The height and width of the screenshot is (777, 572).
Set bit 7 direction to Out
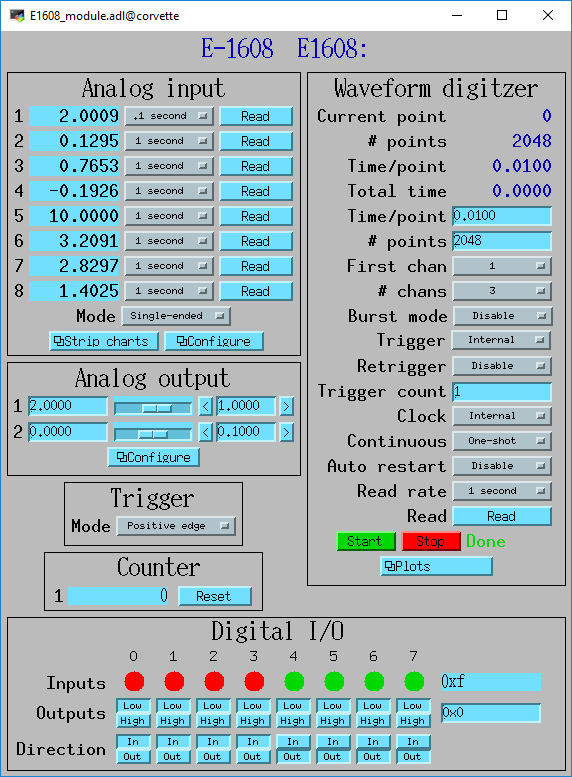(x=413, y=757)
